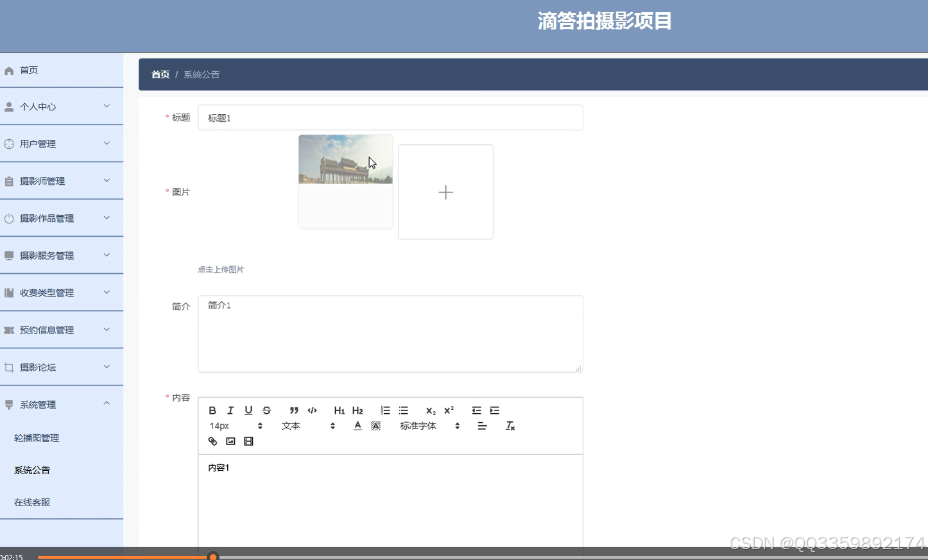Expand the 摄影服务管理 sidebar menu
Image resolution: width=928 pixels, height=560 pixels.
[x=62, y=255]
